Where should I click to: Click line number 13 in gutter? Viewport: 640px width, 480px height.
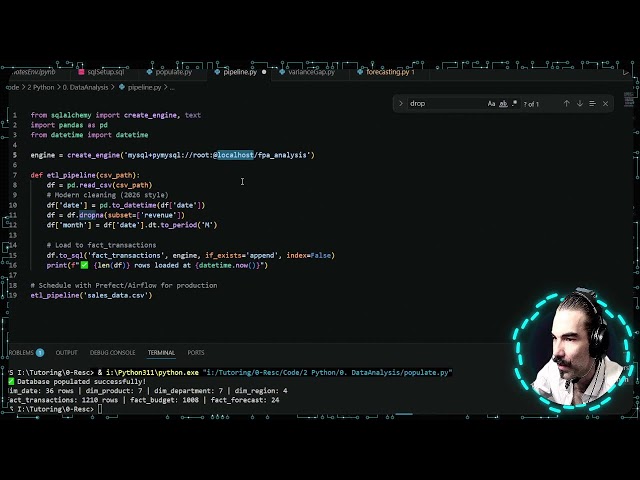tap(13, 235)
